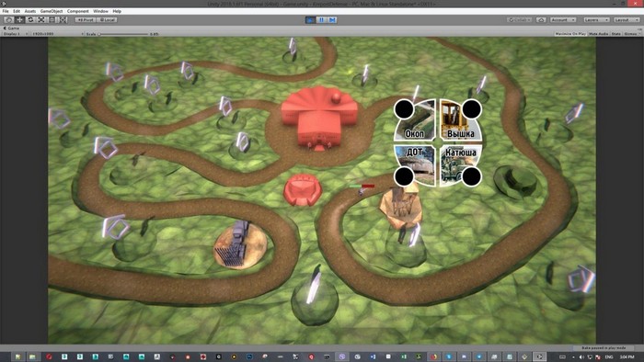The image size is (644, 362).
Task: Adjust the Game view Scale slider
Action: pyautogui.click(x=123, y=34)
